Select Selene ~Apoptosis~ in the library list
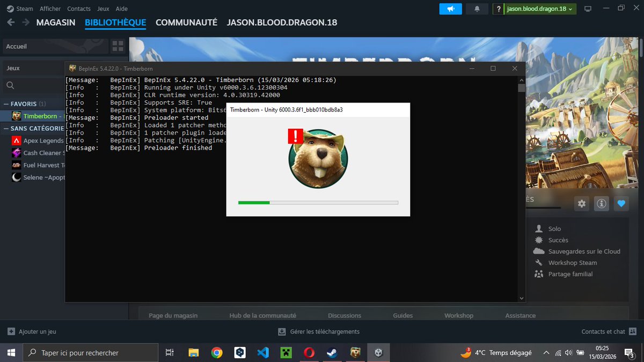Image resolution: width=644 pixels, height=362 pixels. (x=38, y=178)
